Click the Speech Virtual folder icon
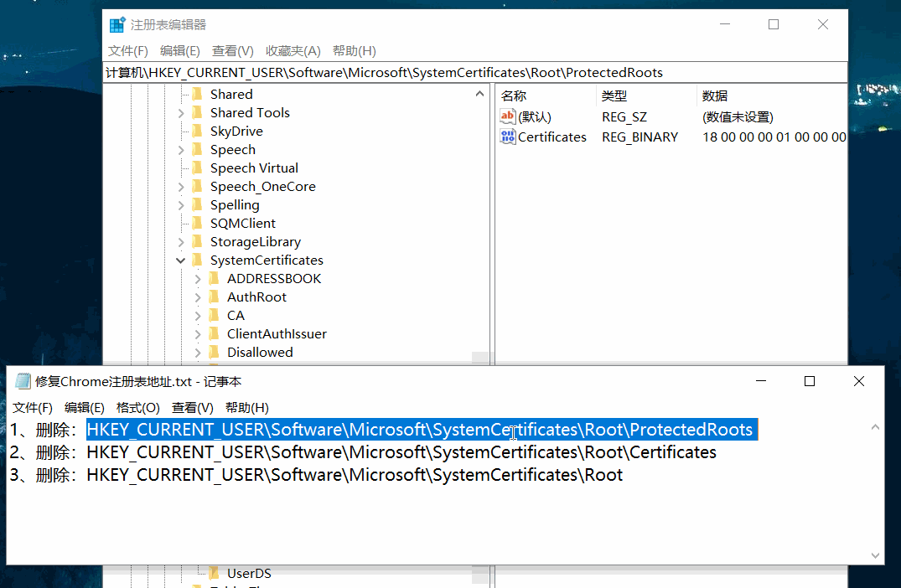901x588 pixels. pyautogui.click(x=197, y=167)
